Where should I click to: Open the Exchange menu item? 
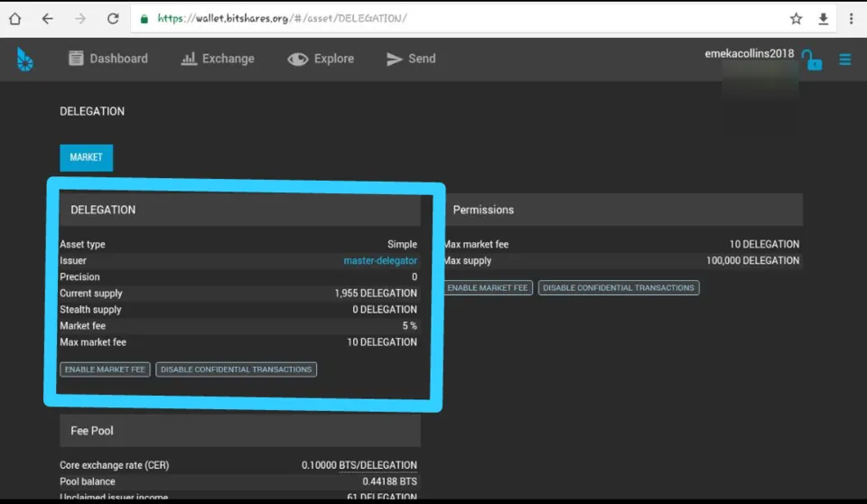(218, 58)
